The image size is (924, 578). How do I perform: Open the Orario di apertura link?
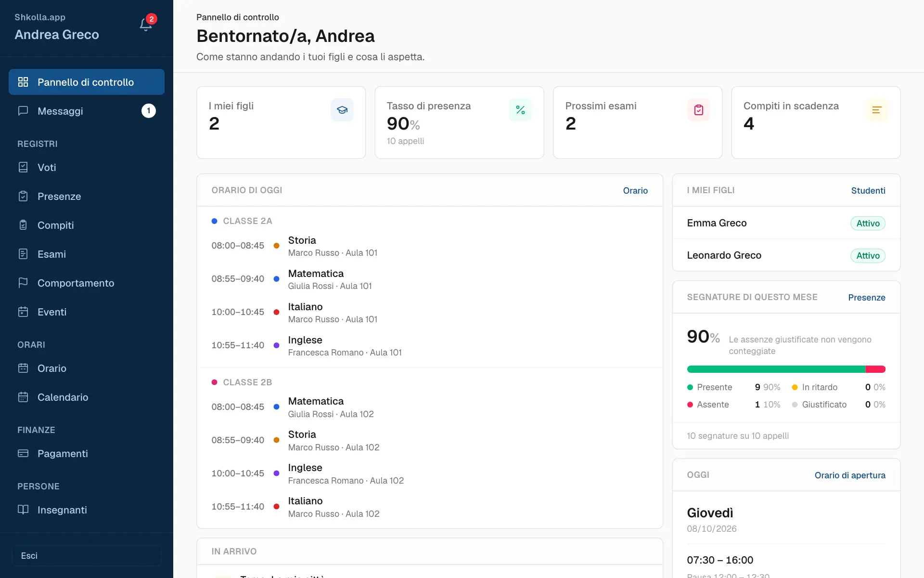[x=850, y=475]
